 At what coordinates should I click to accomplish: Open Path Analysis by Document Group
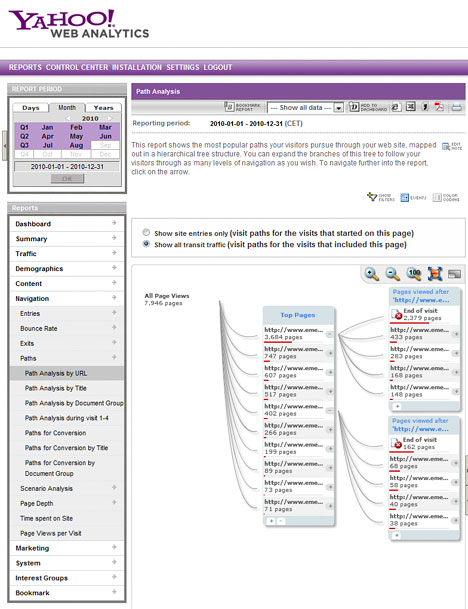pos(74,403)
